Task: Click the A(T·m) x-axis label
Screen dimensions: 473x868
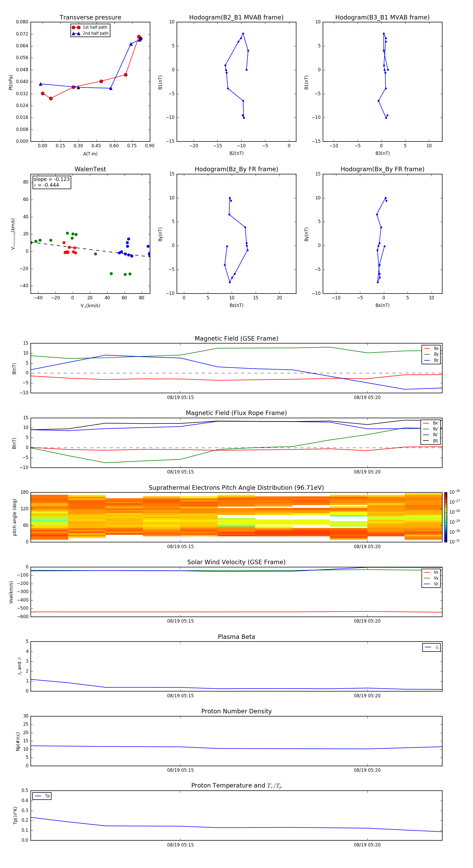Action: pos(90,154)
